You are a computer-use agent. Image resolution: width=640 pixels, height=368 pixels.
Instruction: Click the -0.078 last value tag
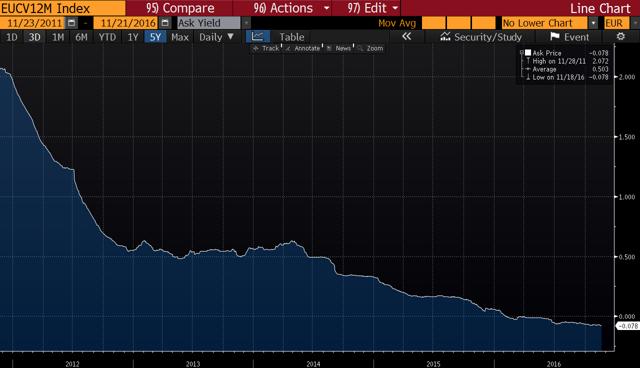tap(627, 326)
